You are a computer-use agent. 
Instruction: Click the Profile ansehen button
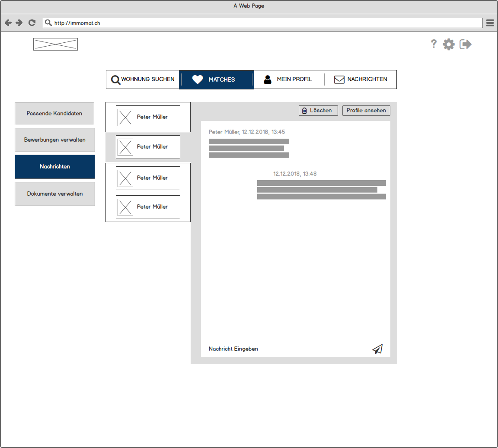pos(366,111)
